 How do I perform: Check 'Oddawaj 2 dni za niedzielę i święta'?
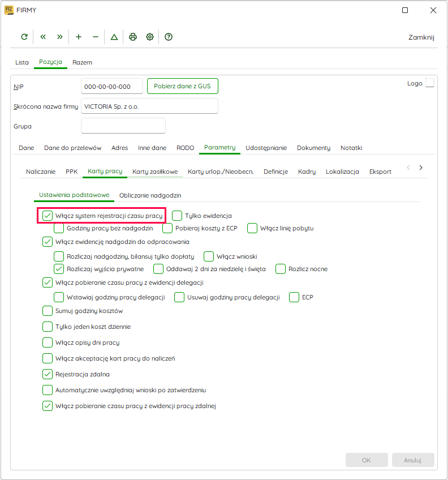158,269
